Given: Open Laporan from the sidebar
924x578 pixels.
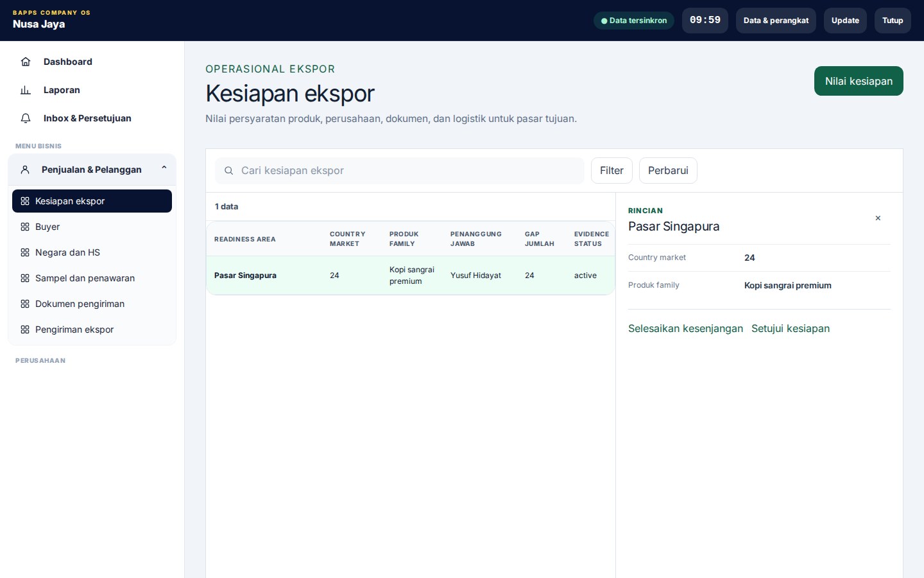Looking at the screenshot, I should pyautogui.click(x=92, y=90).
